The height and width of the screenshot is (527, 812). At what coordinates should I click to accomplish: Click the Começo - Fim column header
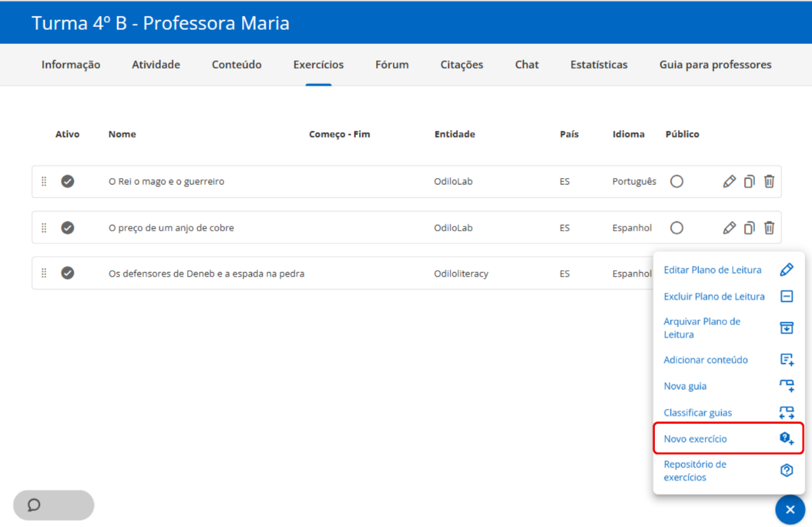click(x=340, y=134)
